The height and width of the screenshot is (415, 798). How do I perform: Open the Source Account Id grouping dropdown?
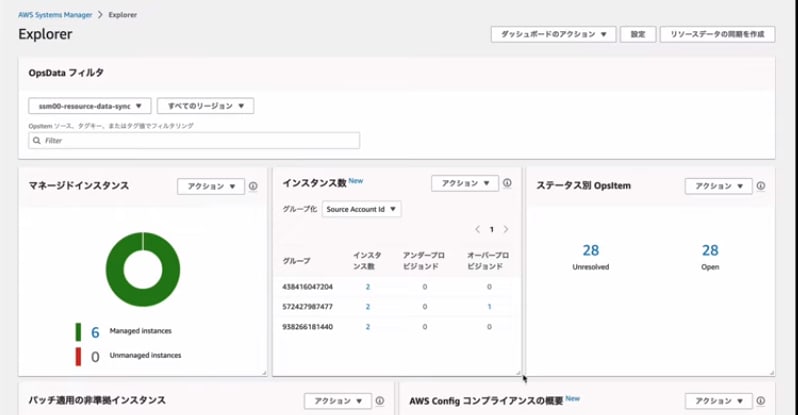(361, 209)
